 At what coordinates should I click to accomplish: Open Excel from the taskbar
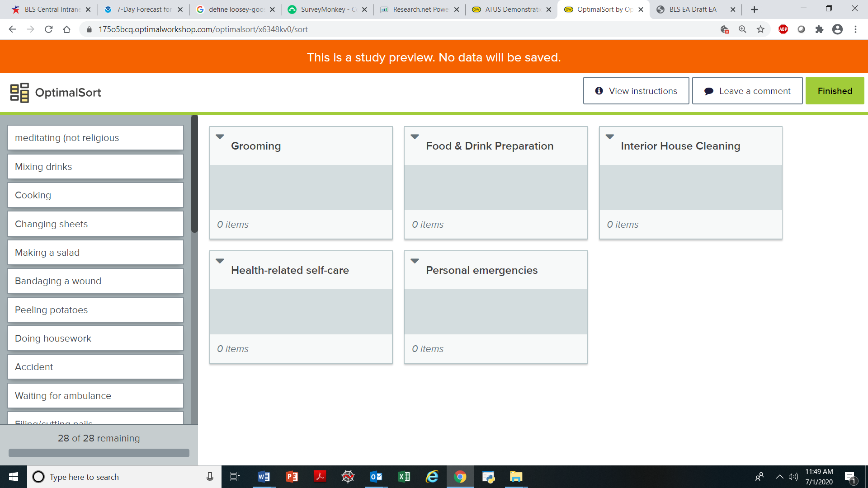pyautogui.click(x=404, y=477)
